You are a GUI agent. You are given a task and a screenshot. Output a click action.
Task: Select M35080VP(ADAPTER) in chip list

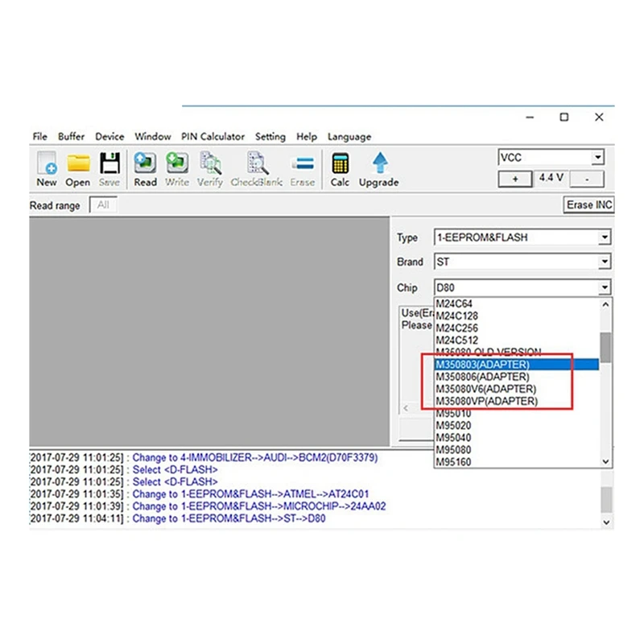(487, 401)
